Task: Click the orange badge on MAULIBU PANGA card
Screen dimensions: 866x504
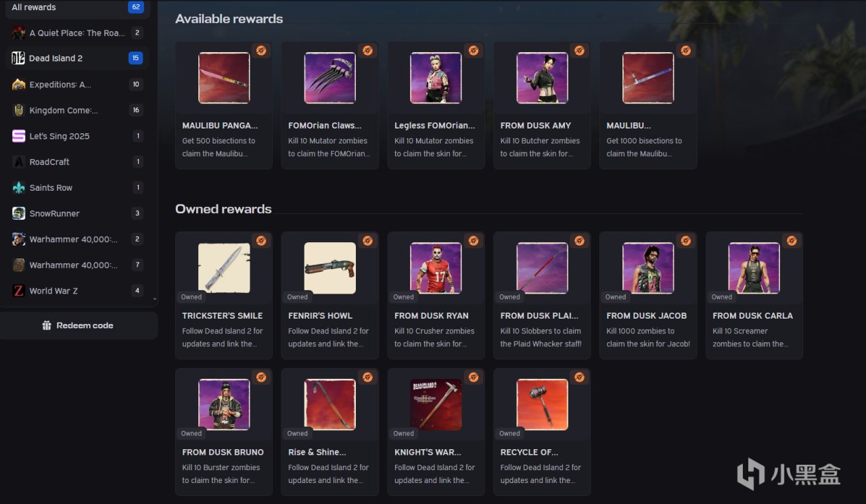Action: coord(261,51)
